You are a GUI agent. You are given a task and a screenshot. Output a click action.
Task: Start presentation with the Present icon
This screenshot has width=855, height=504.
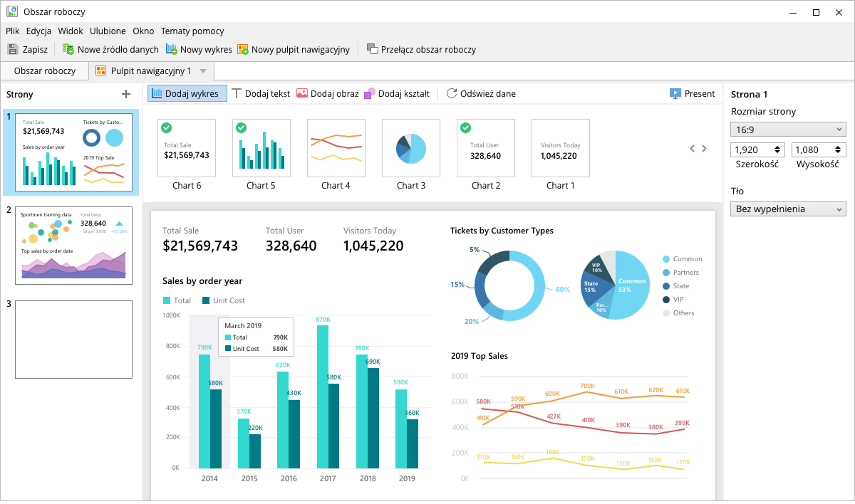pyautogui.click(x=675, y=93)
